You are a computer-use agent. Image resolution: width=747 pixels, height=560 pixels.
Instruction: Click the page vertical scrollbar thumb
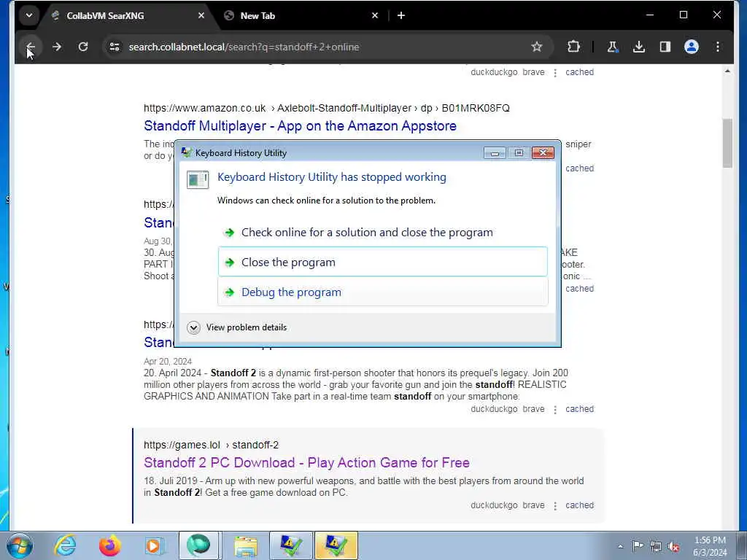(727, 143)
